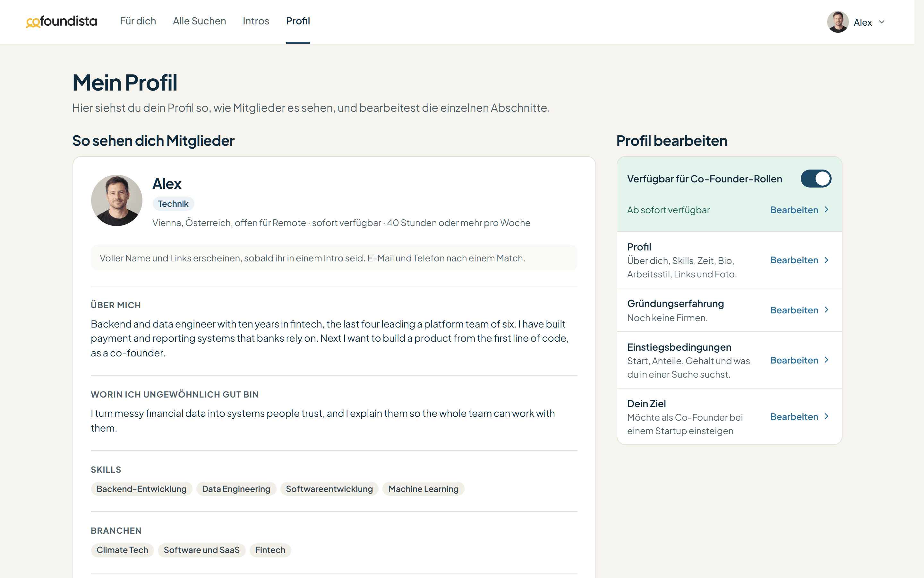
Task: Click Alex's avatar in the header
Action: 838,22
